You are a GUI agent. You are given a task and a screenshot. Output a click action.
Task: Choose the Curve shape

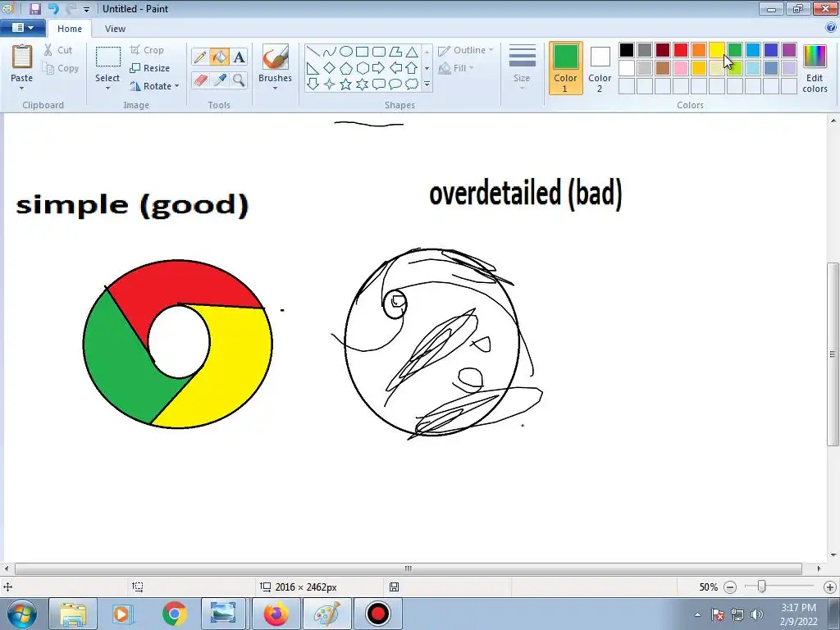(x=330, y=52)
